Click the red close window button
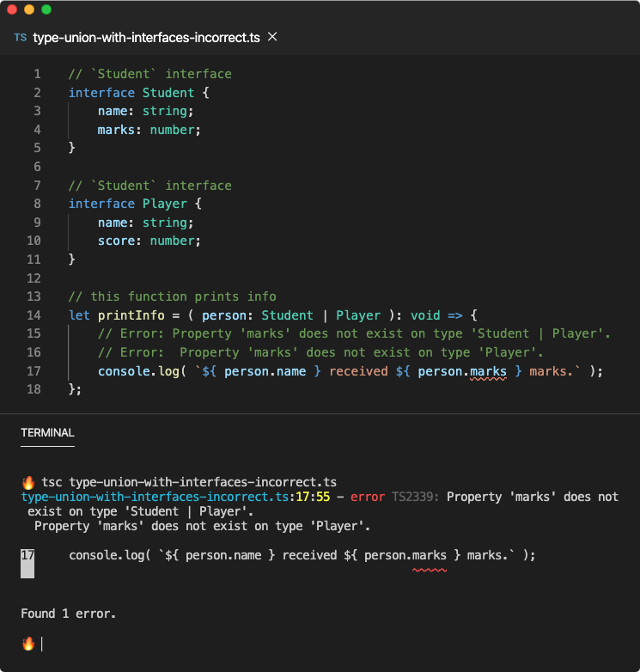This screenshot has height=672, width=640. pos(12,9)
